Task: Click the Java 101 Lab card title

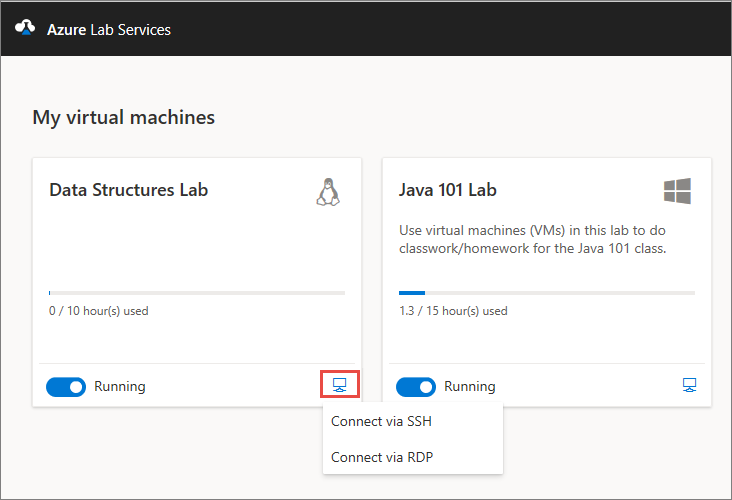Action: (447, 190)
